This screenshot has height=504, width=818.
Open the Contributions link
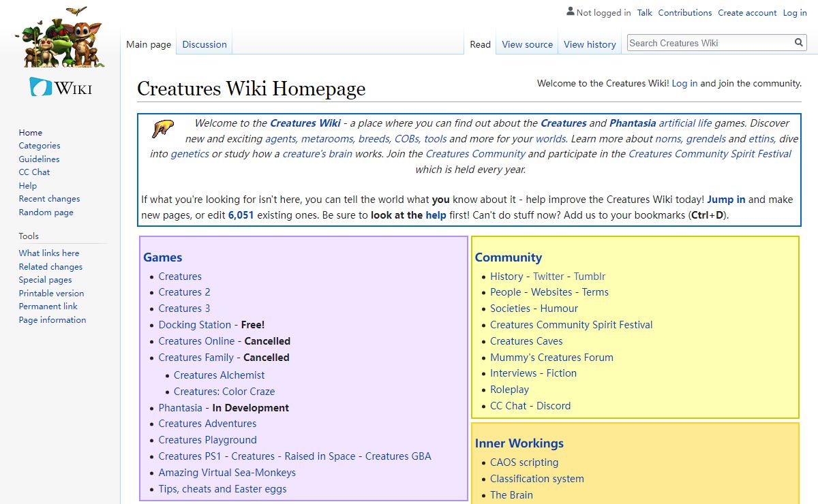685,12
